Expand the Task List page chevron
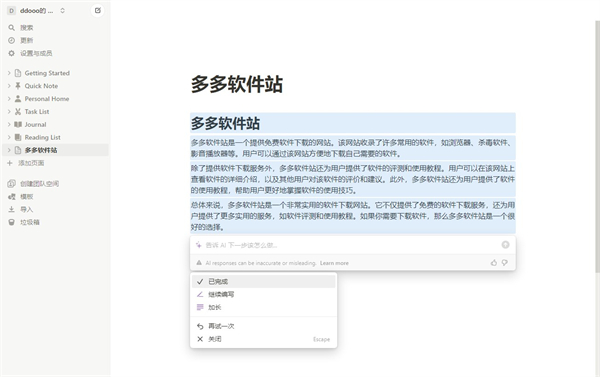 click(x=9, y=111)
